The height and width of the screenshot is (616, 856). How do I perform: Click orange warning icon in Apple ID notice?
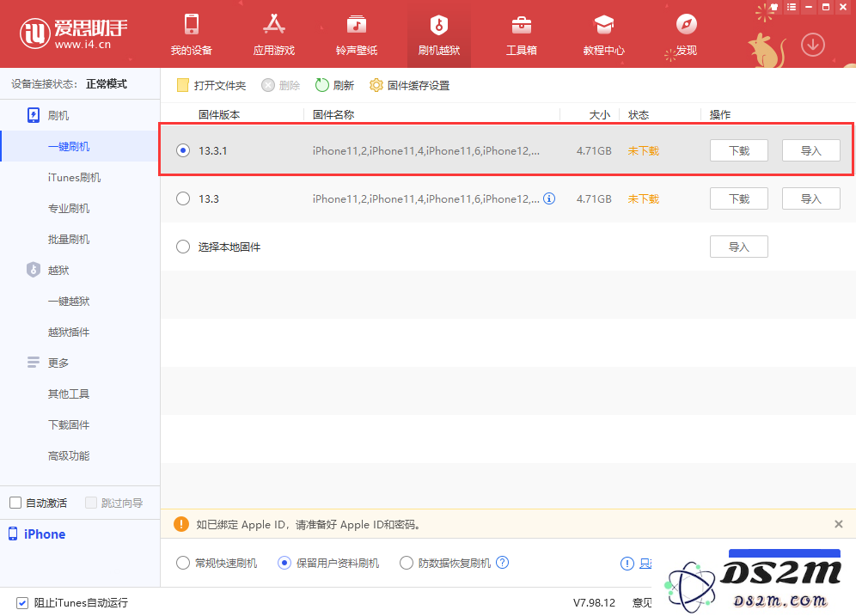pyautogui.click(x=181, y=524)
